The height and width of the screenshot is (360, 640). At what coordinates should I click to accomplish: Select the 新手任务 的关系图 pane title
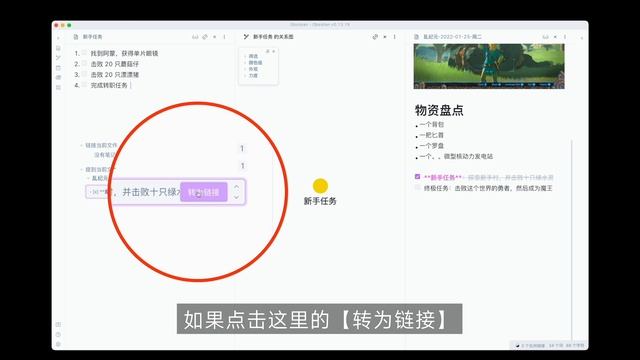(273, 37)
